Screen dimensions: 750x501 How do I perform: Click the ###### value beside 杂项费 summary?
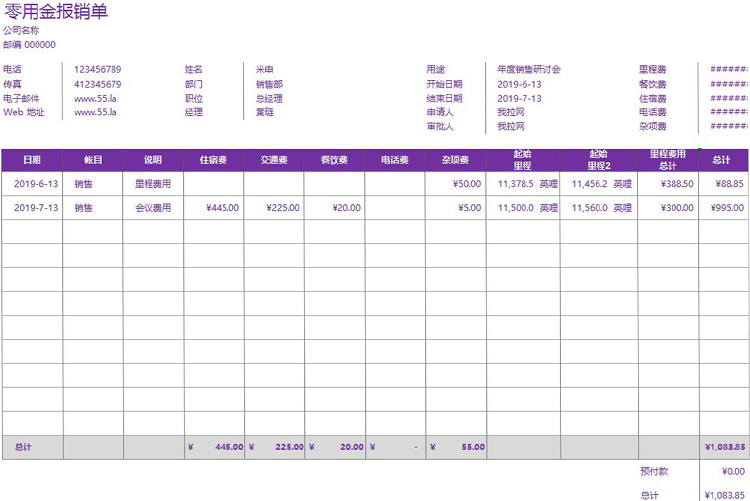coord(729,126)
